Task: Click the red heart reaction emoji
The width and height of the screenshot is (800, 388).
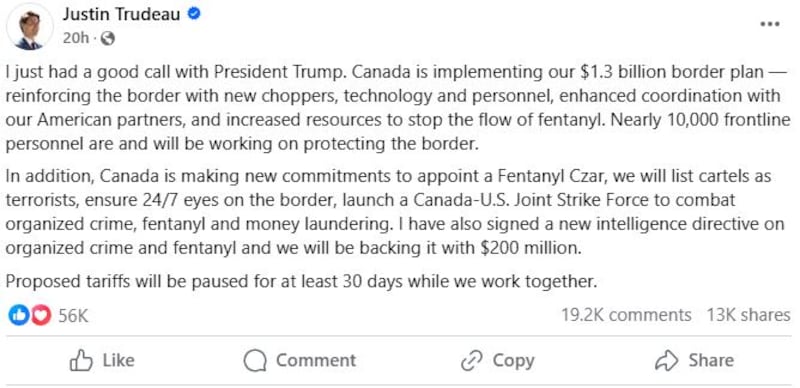Action: tap(41, 316)
